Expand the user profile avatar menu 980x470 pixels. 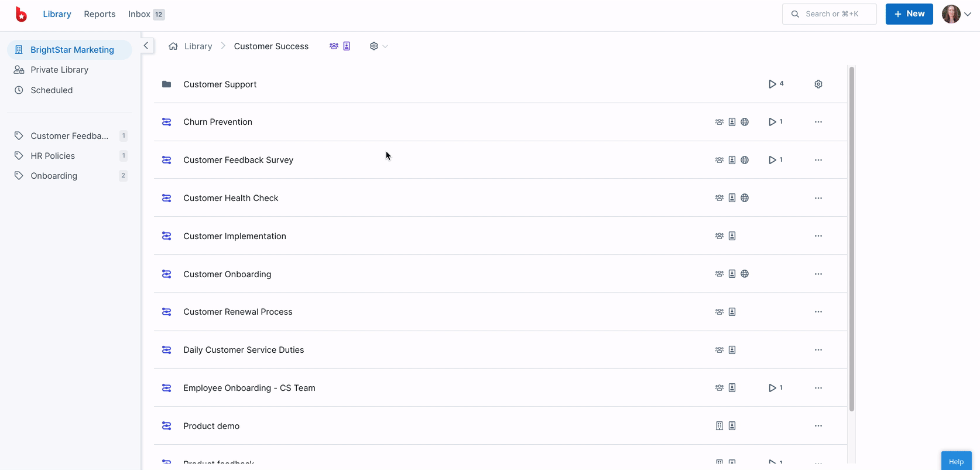tap(957, 14)
